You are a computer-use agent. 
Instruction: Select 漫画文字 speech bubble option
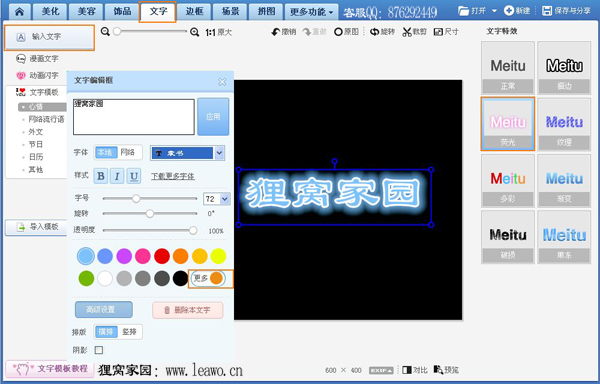[37, 59]
